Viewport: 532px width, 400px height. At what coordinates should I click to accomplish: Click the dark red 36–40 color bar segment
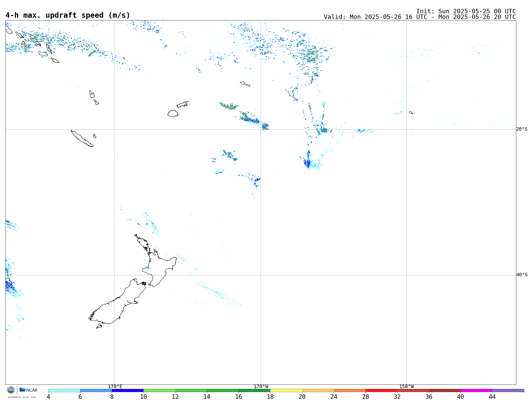tap(445, 391)
